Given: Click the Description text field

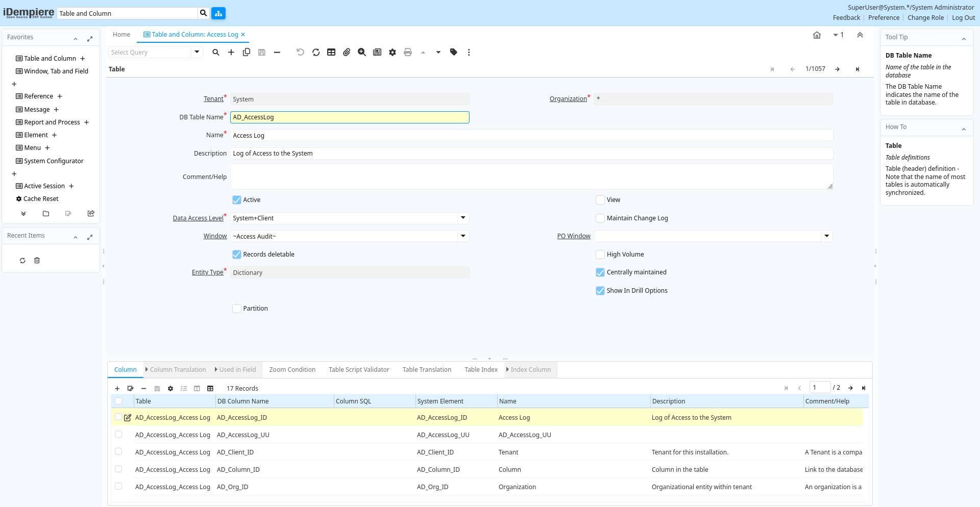Looking at the screenshot, I should [x=531, y=154].
